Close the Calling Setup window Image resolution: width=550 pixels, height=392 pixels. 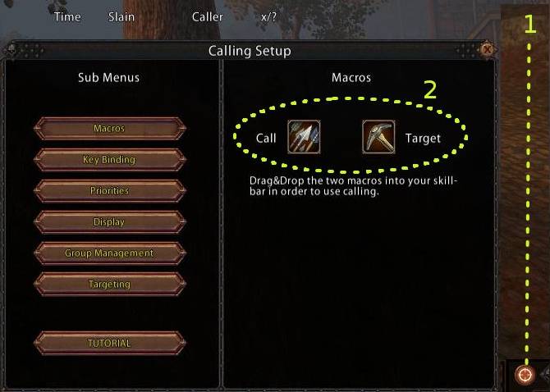tap(488, 50)
